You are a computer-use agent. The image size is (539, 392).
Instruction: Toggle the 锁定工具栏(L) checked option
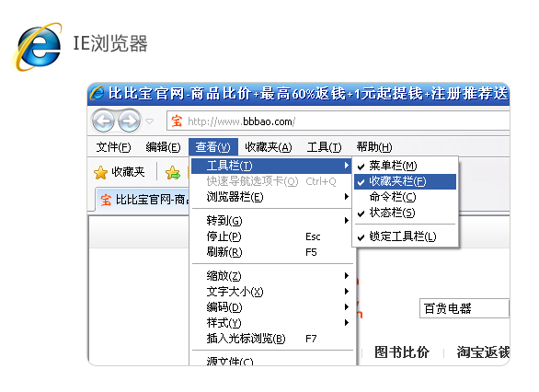[405, 236]
